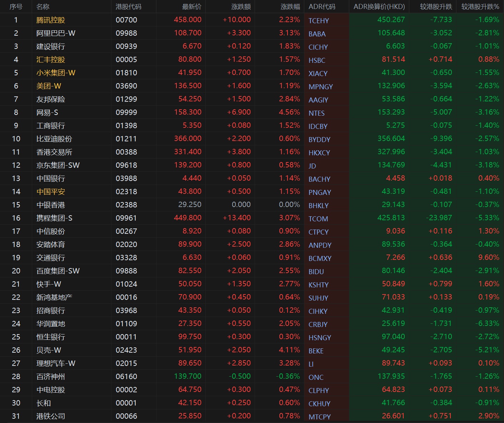
Task: Select the change amount +13.400
Action: [237, 218]
